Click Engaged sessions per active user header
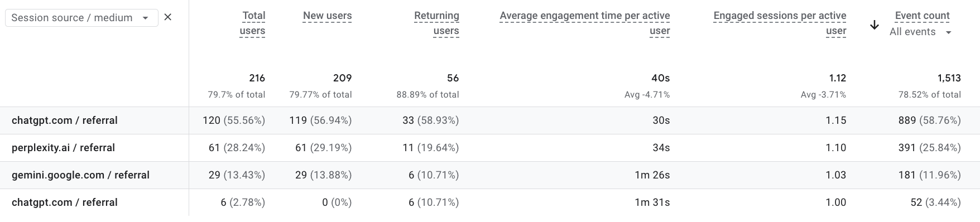 click(780, 23)
